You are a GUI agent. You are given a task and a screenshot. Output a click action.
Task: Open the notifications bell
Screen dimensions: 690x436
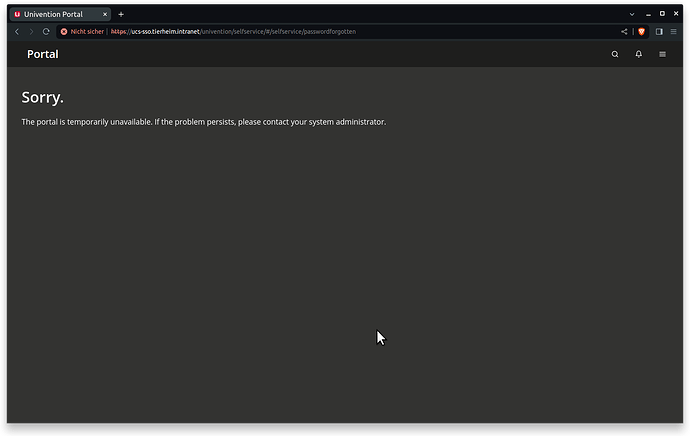click(639, 54)
